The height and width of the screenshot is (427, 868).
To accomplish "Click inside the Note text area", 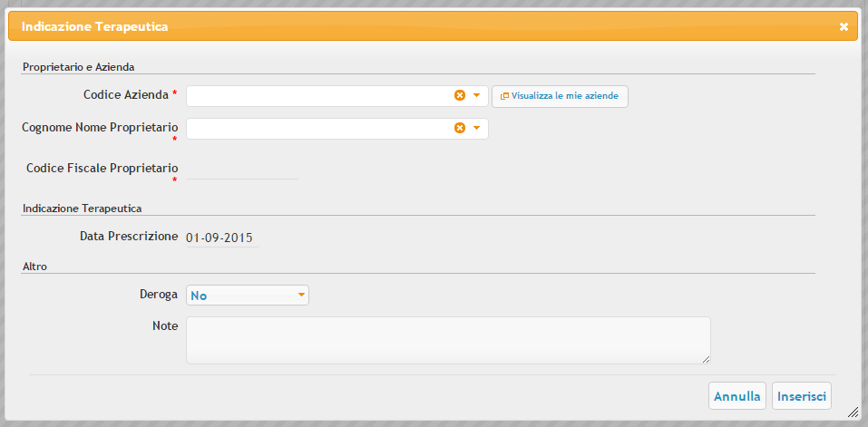I will [x=448, y=340].
